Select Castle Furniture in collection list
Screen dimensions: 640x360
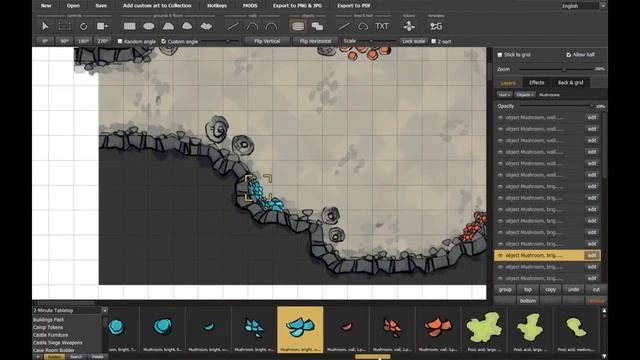tap(51, 335)
